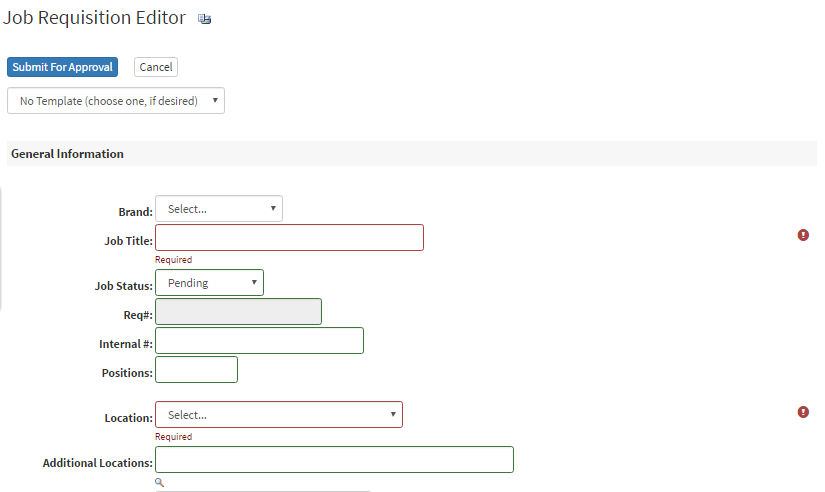Viewport: 825px width, 492px height.
Task: Click the Cancel button
Action: (156, 67)
